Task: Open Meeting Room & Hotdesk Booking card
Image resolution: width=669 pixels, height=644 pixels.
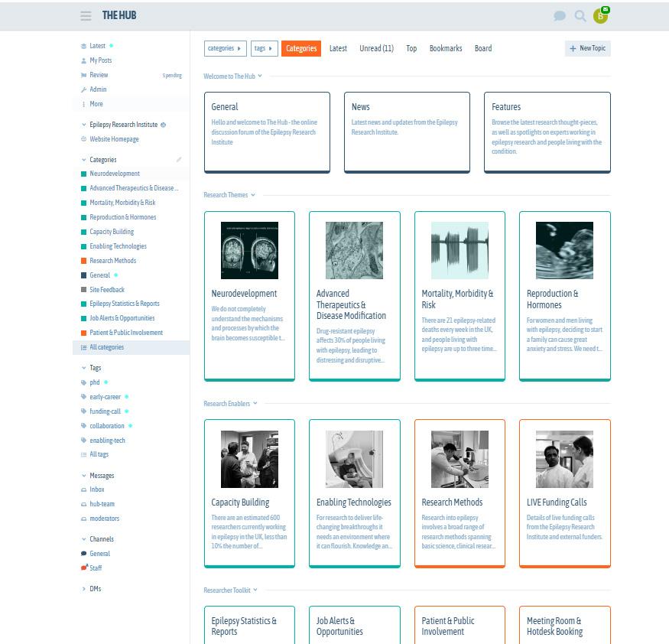Action: (564, 625)
